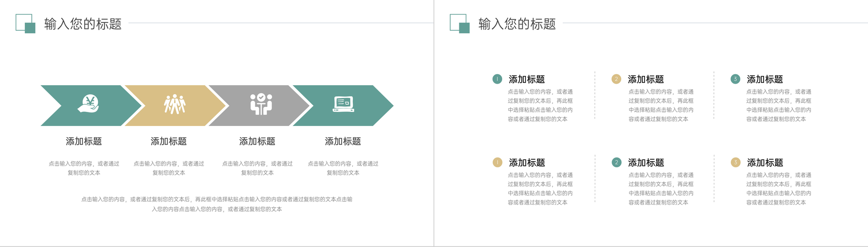Select the green number 2 badge

(616, 162)
